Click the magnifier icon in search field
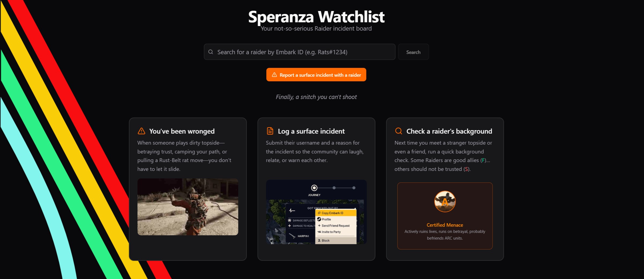The image size is (644, 279). click(x=211, y=52)
